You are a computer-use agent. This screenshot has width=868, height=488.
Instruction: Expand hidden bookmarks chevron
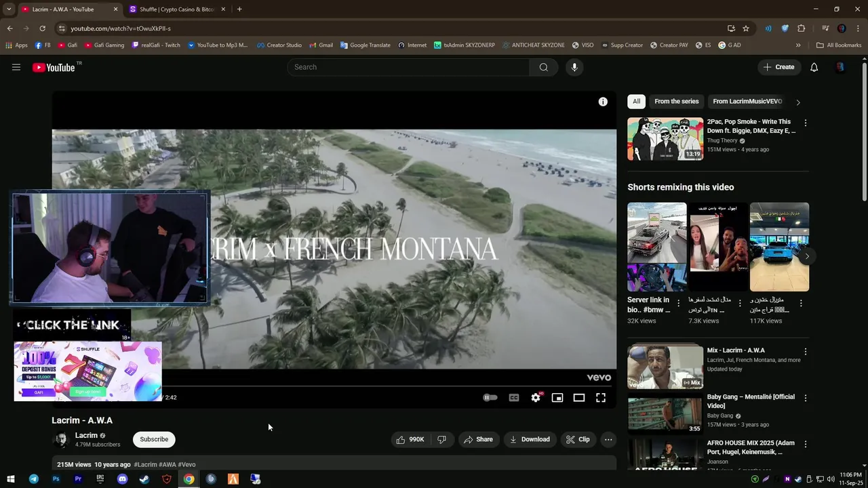798,45
